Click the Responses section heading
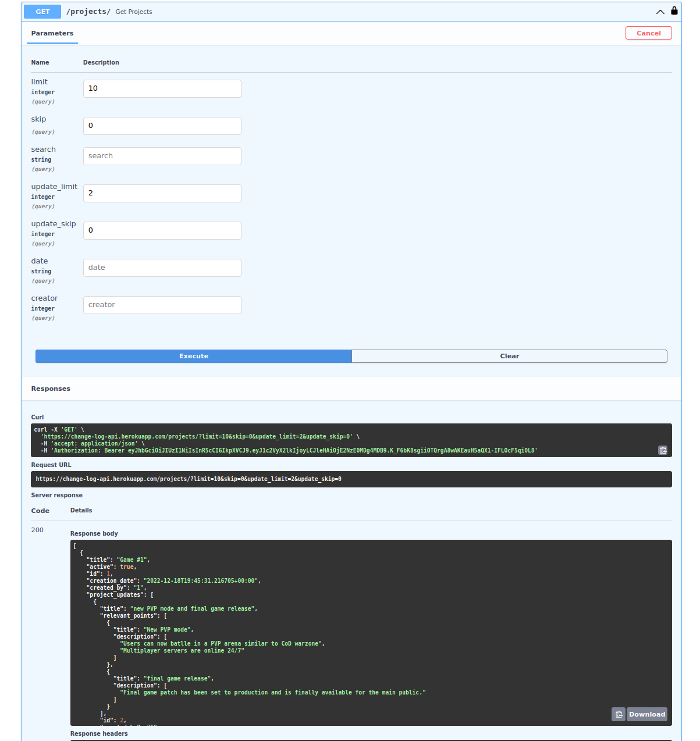 [x=51, y=389]
